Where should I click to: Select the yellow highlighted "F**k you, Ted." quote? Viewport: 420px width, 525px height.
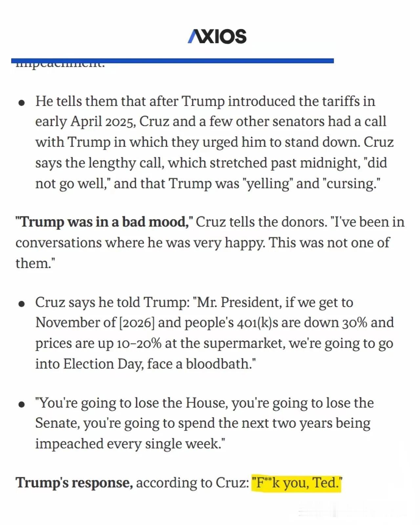coord(297,483)
